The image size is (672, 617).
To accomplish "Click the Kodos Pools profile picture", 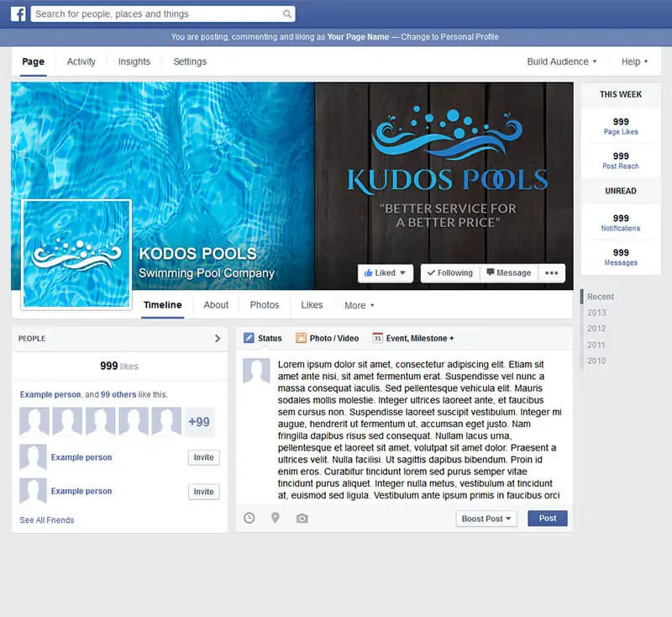I will (76, 254).
